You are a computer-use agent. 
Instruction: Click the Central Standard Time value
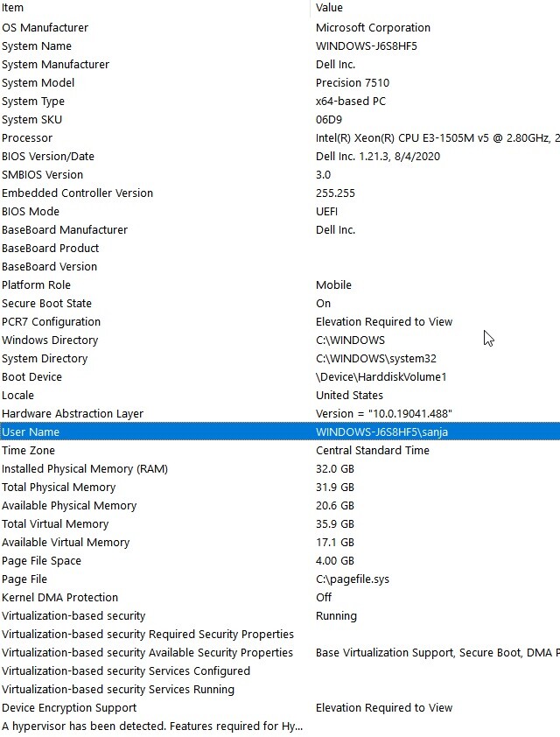coord(373,450)
